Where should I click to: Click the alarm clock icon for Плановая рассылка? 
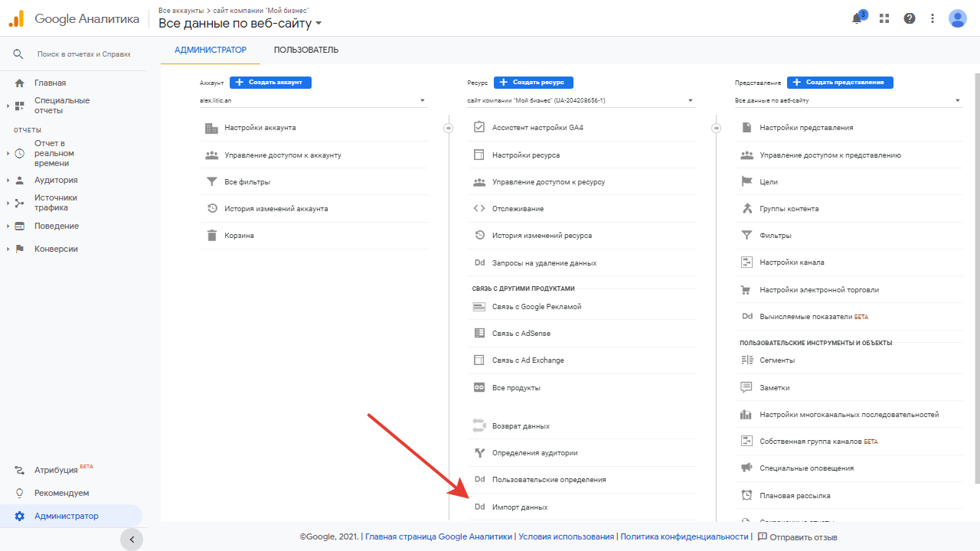coord(746,495)
